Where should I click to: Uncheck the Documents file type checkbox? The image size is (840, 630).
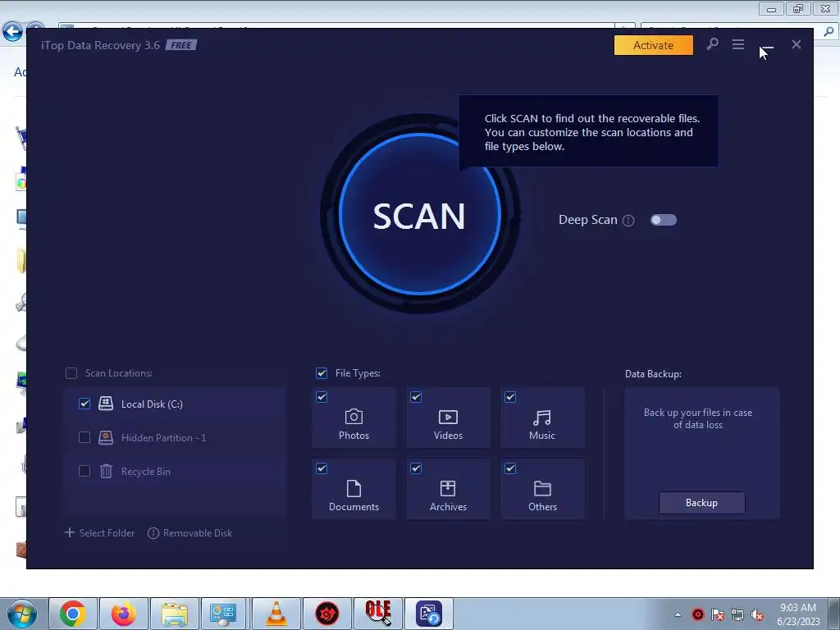pyautogui.click(x=322, y=468)
